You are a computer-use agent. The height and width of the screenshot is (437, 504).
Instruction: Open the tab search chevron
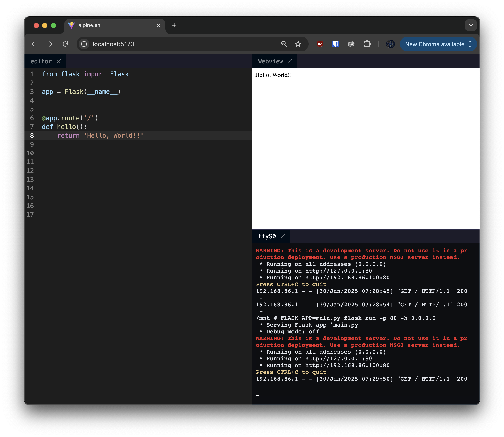pos(471,25)
